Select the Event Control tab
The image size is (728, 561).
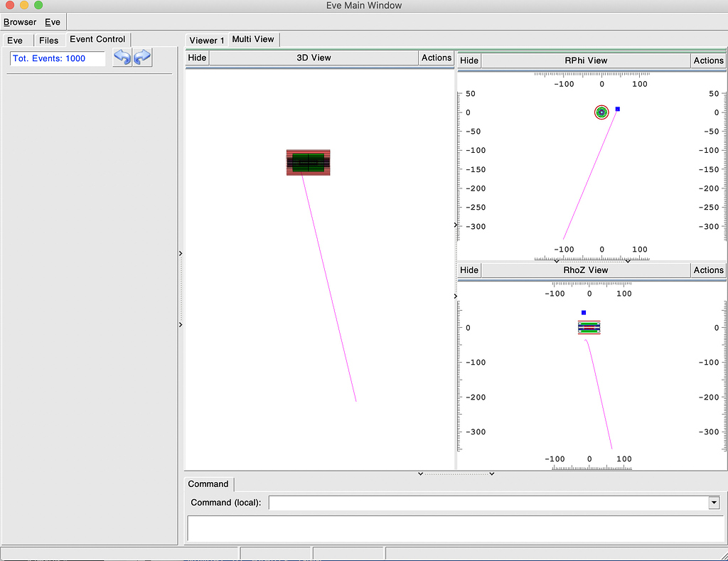tap(97, 40)
